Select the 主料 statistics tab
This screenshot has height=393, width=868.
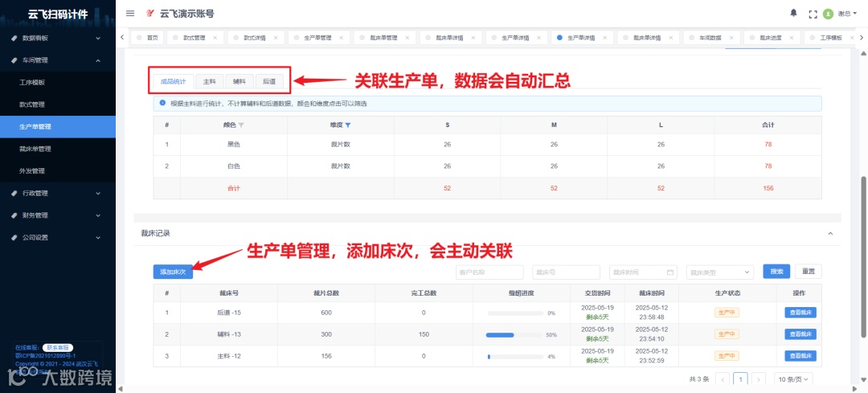coord(209,81)
